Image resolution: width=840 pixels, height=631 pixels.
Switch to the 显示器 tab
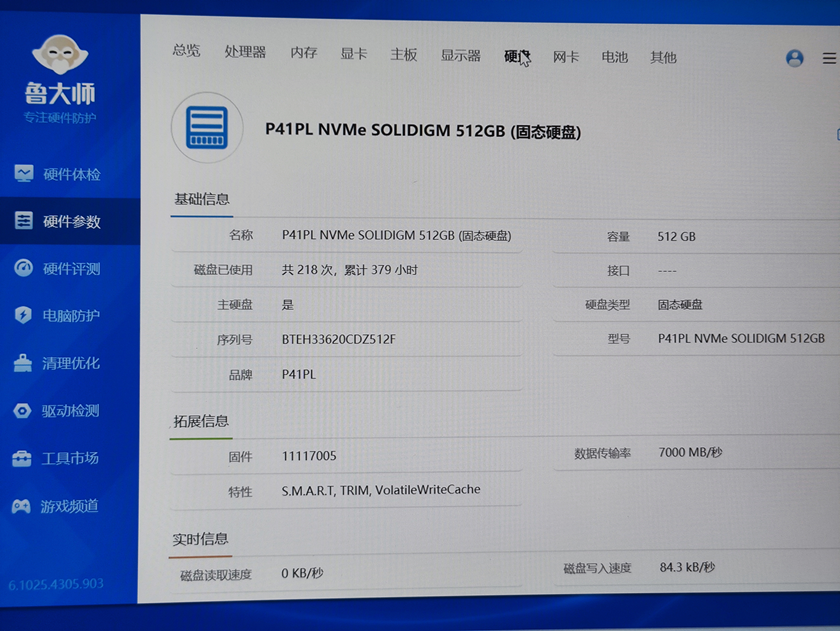click(x=461, y=55)
